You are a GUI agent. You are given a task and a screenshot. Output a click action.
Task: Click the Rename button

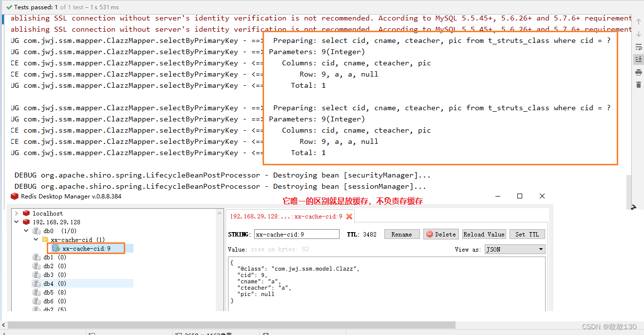(x=401, y=235)
